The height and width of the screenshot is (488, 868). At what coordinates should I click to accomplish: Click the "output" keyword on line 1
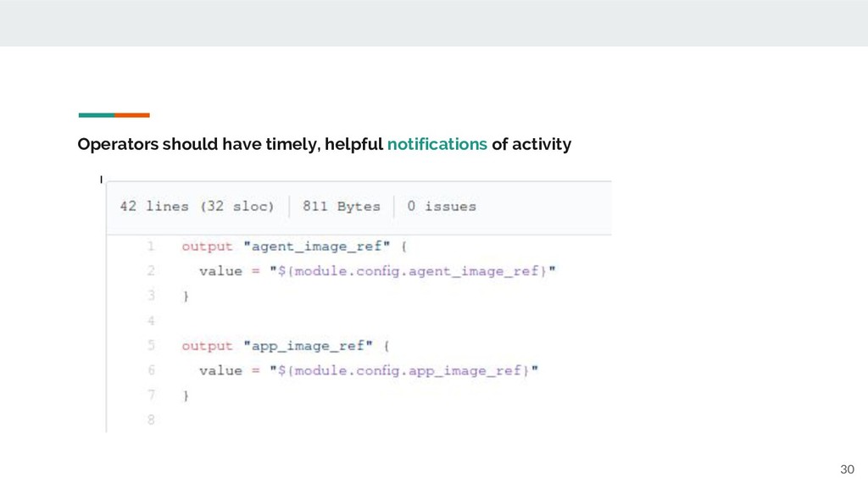(207, 247)
